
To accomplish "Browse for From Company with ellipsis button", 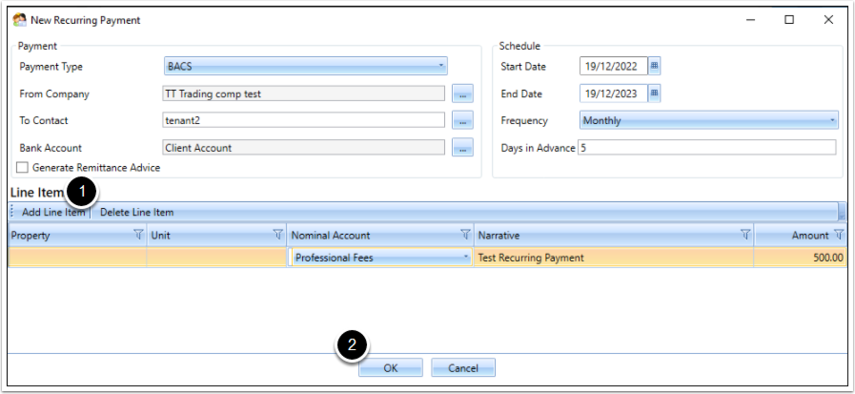I will (x=462, y=94).
